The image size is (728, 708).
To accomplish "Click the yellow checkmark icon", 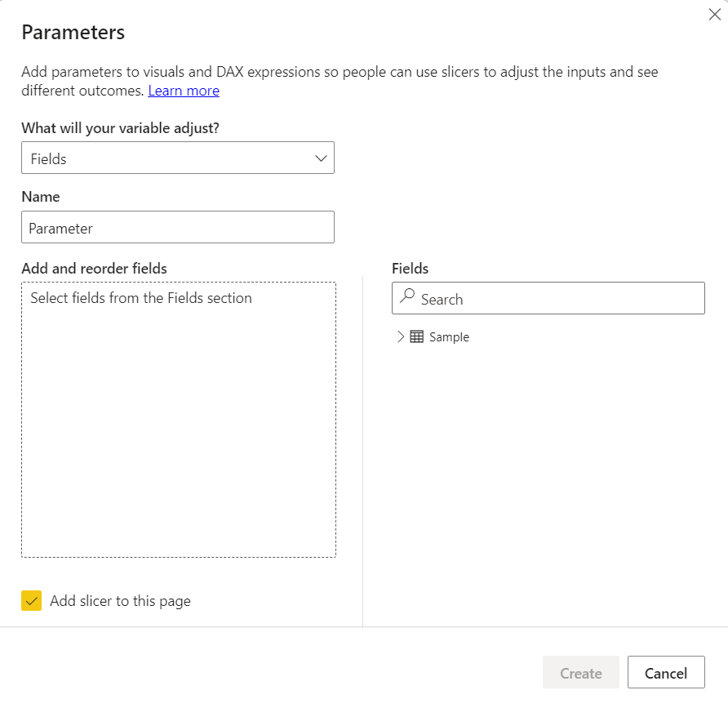I will (31, 600).
